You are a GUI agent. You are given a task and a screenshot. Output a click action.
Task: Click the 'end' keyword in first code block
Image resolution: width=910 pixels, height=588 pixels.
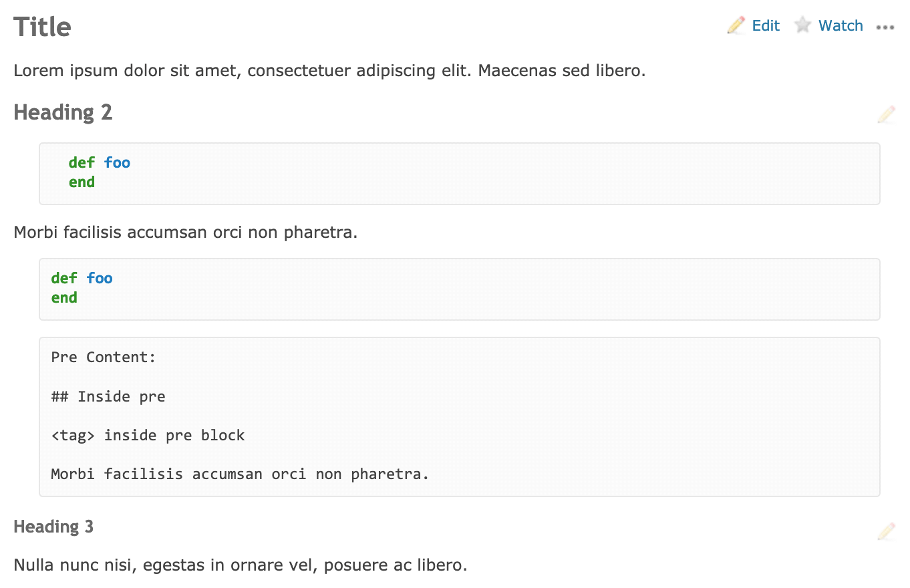click(x=82, y=182)
